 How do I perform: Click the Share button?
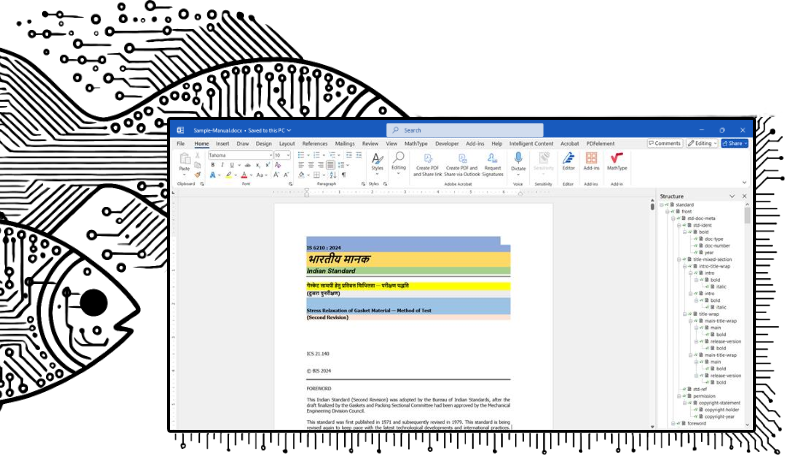pyautogui.click(x=735, y=143)
